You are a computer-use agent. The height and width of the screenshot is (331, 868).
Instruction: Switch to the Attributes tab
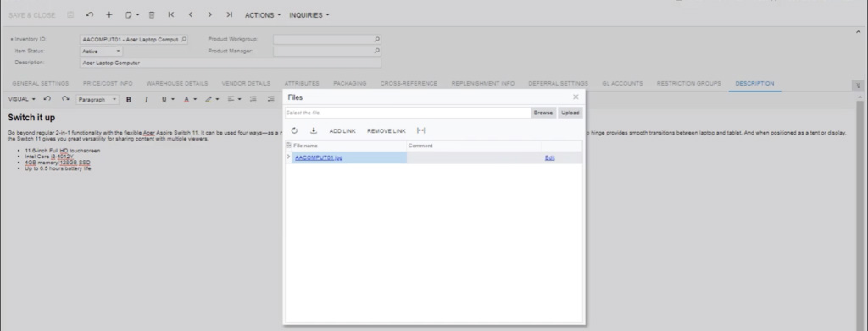click(302, 84)
